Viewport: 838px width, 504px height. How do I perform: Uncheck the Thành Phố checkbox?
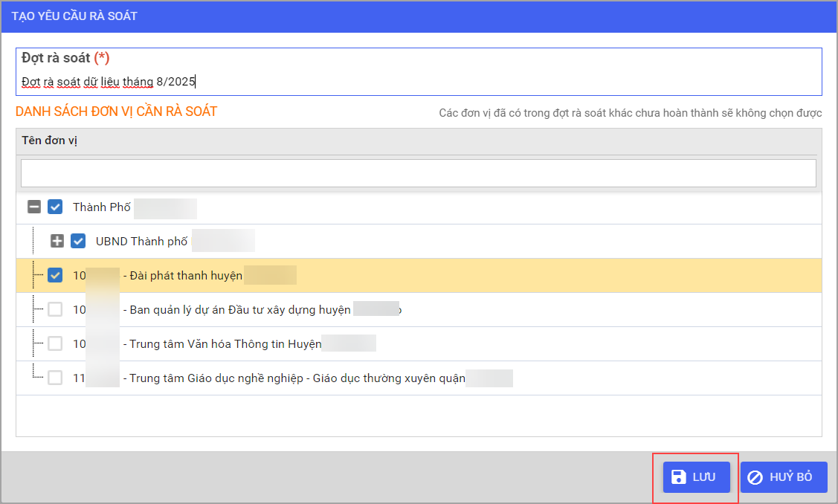[x=55, y=207]
